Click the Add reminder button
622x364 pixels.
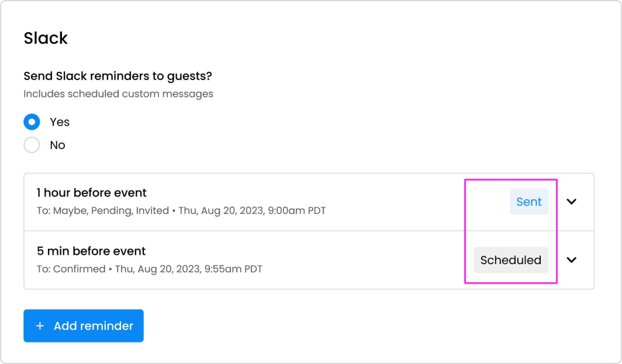coord(83,325)
